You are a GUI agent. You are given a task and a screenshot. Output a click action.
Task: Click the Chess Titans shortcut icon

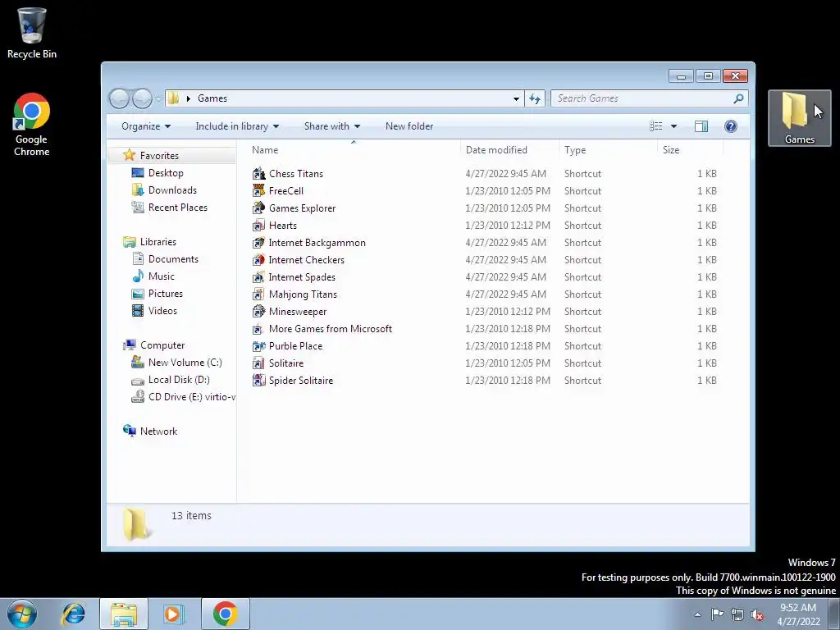(258, 174)
